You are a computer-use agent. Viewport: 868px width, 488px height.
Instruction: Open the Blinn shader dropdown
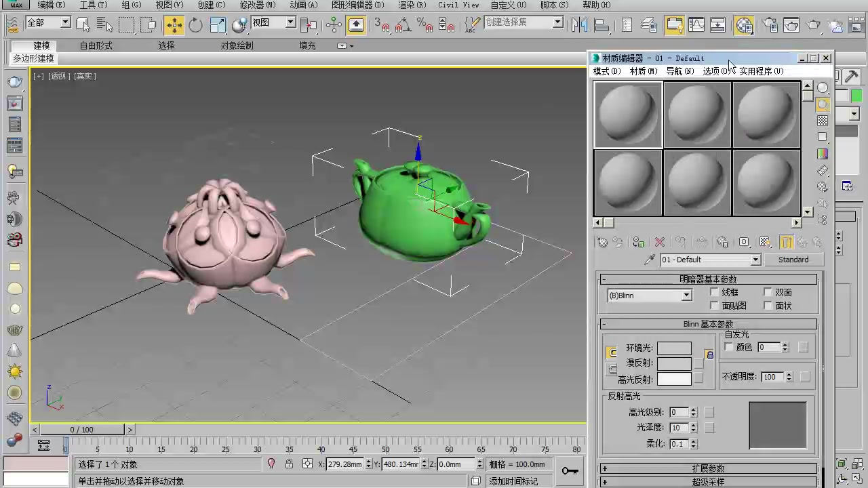686,295
